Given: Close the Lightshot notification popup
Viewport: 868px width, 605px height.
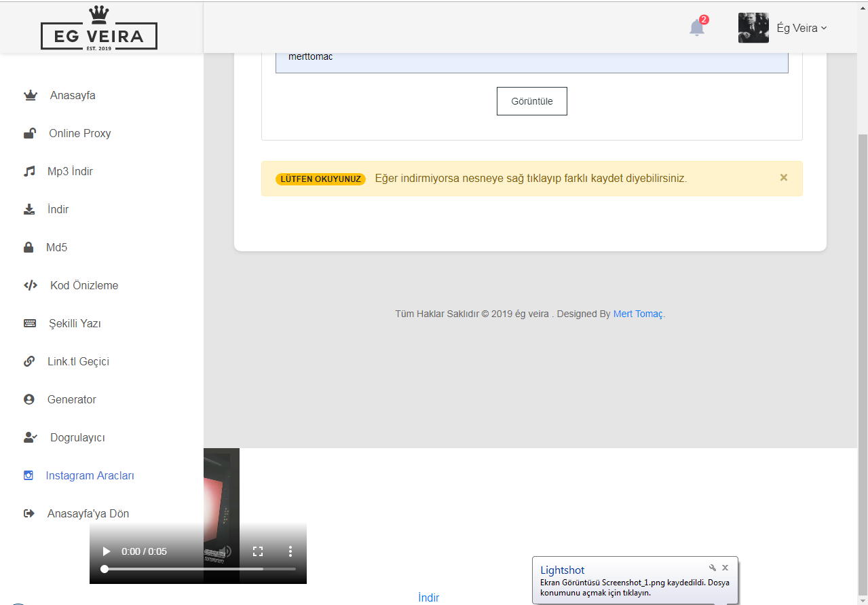Looking at the screenshot, I should coord(725,568).
